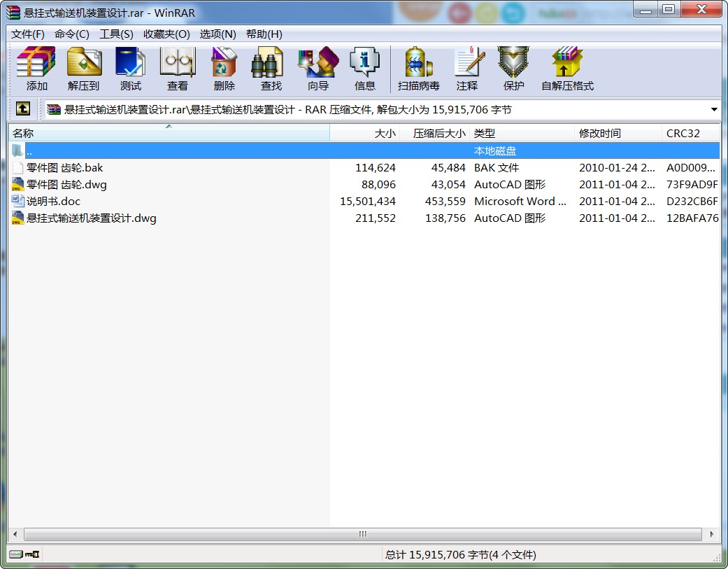Open the 查找 (Find) binoculars icon
The height and width of the screenshot is (569, 728).
[267, 62]
